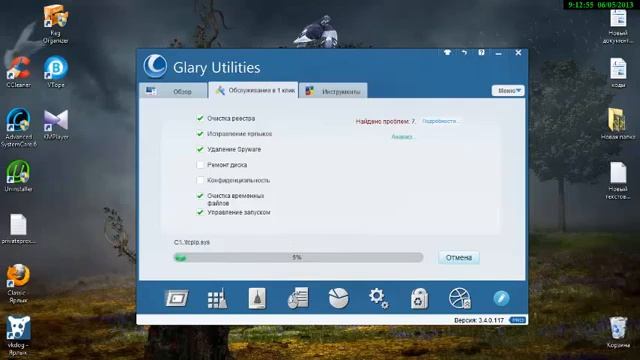640x360 pixels.
Task: Open the privateprox file on desktop
Action: [18, 229]
